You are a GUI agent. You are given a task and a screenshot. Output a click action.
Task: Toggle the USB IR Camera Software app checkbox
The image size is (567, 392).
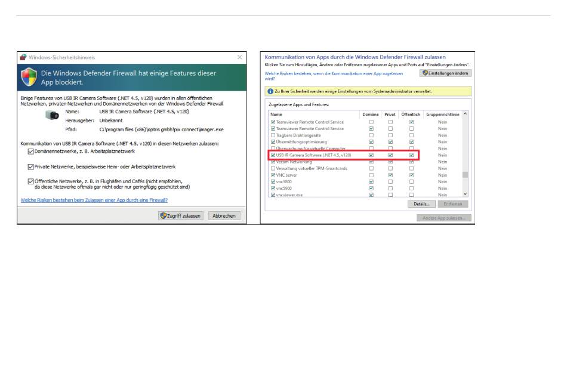click(x=273, y=155)
